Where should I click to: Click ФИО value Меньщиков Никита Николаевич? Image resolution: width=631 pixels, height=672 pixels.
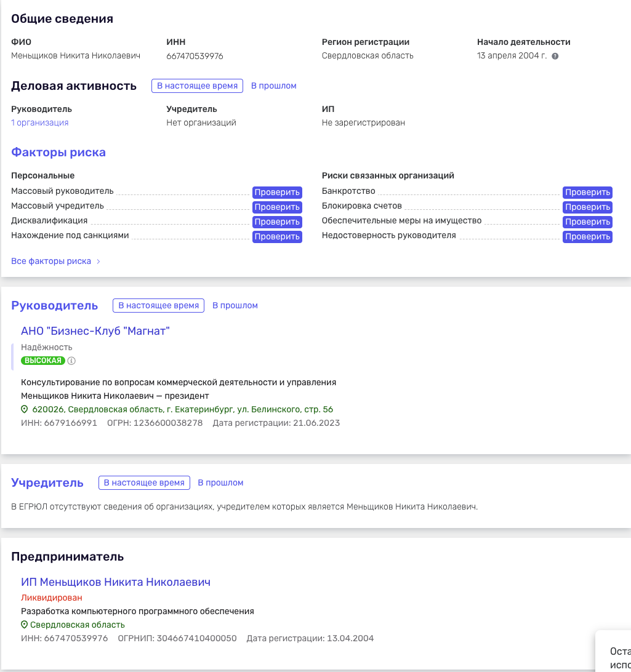(x=76, y=56)
